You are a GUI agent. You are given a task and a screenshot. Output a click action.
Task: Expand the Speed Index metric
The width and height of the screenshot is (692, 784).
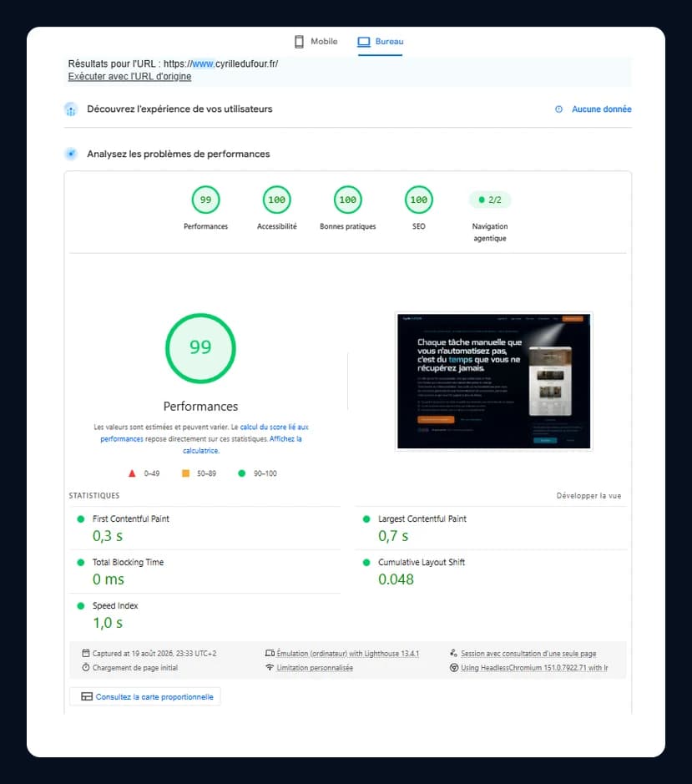click(x=205, y=615)
